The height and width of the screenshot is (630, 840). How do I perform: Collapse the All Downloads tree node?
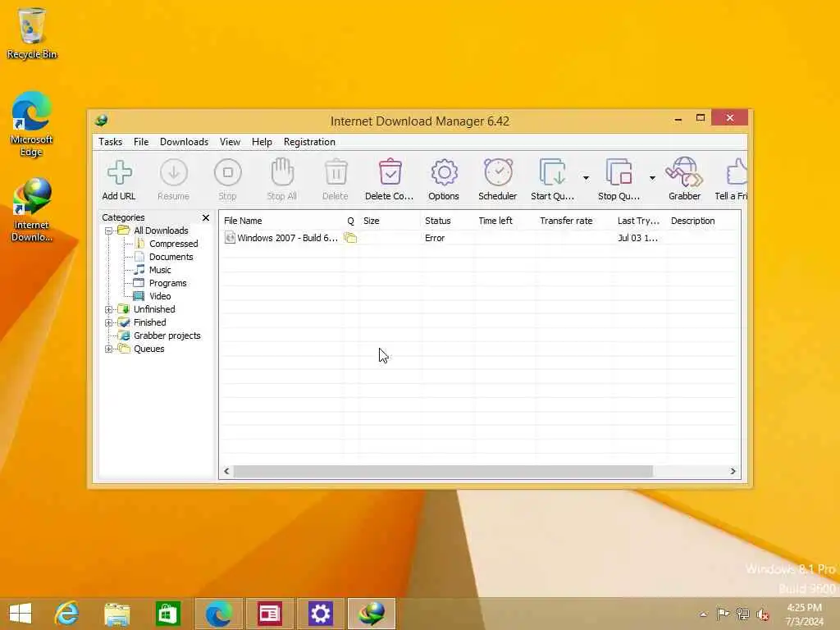pos(109,231)
